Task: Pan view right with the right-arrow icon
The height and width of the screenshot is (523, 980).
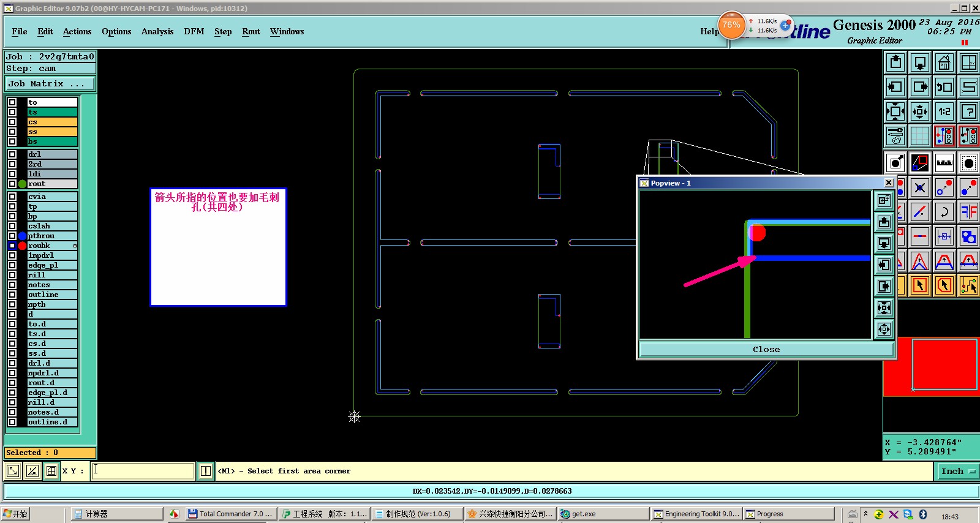Action: click(920, 87)
